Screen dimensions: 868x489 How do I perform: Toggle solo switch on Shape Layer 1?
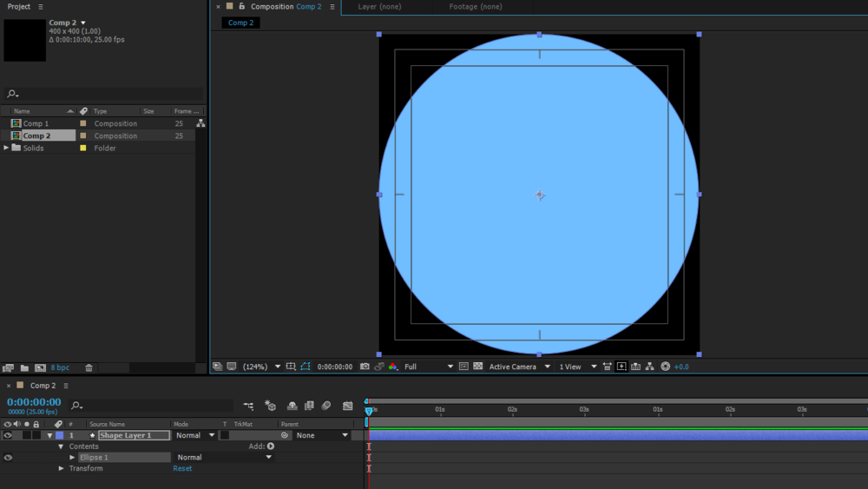point(27,435)
